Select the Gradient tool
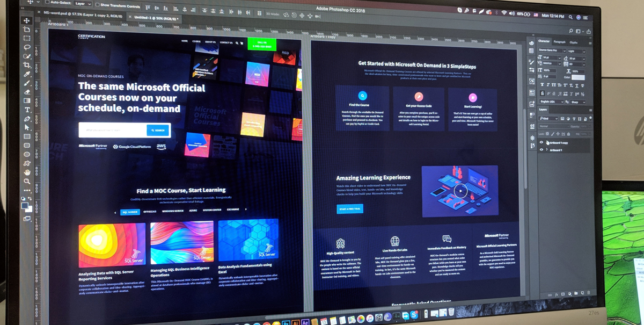This screenshot has height=325, width=644. coord(27,101)
